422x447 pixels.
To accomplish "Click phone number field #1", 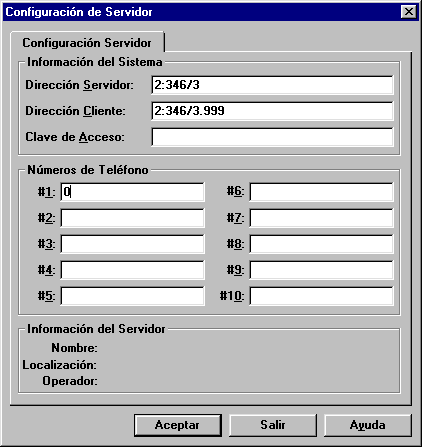I will click(132, 192).
